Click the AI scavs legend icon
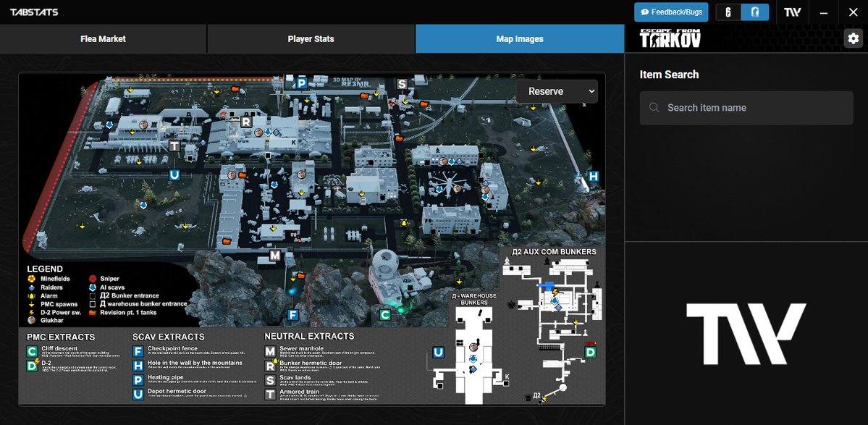Image resolution: width=868 pixels, height=425 pixels. tap(93, 287)
